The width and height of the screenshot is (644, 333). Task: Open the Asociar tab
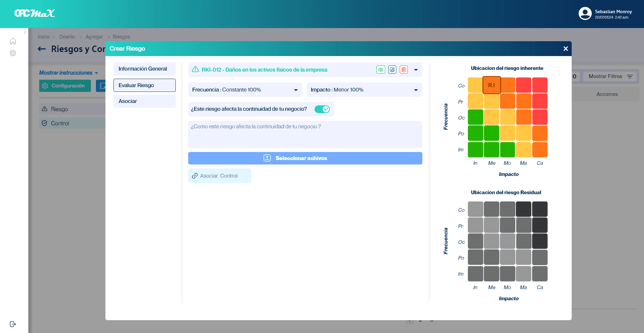tap(144, 101)
